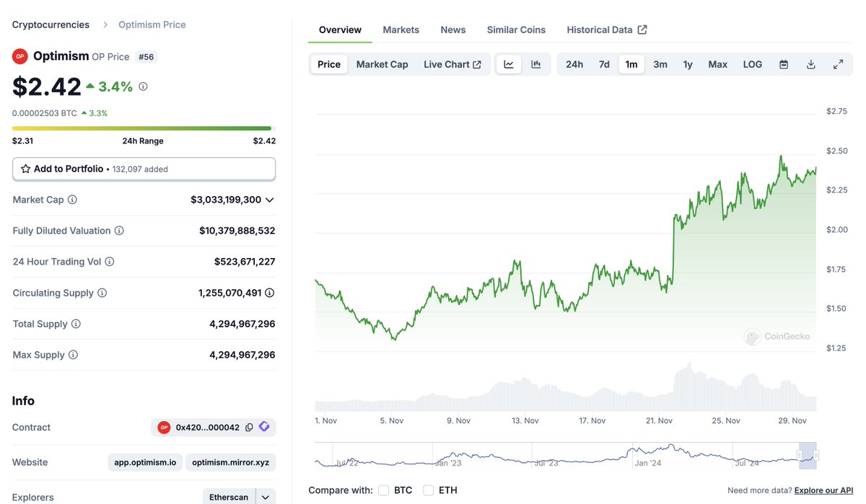The image size is (866, 504).
Task: Click the Jan '24 region in navigator
Action: click(647, 463)
